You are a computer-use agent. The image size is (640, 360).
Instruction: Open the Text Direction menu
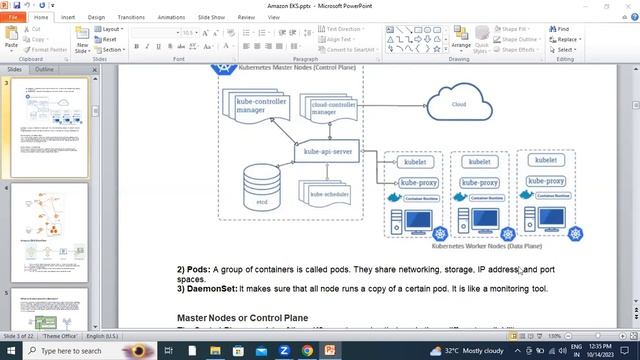pyautogui.click(x=341, y=29)
